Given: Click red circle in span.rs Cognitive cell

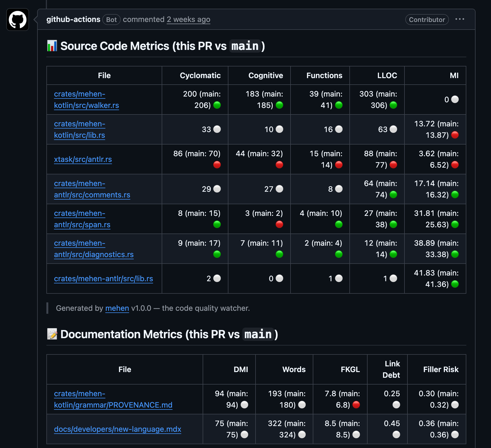Looking at the screenshot, I should coord(279,224).
